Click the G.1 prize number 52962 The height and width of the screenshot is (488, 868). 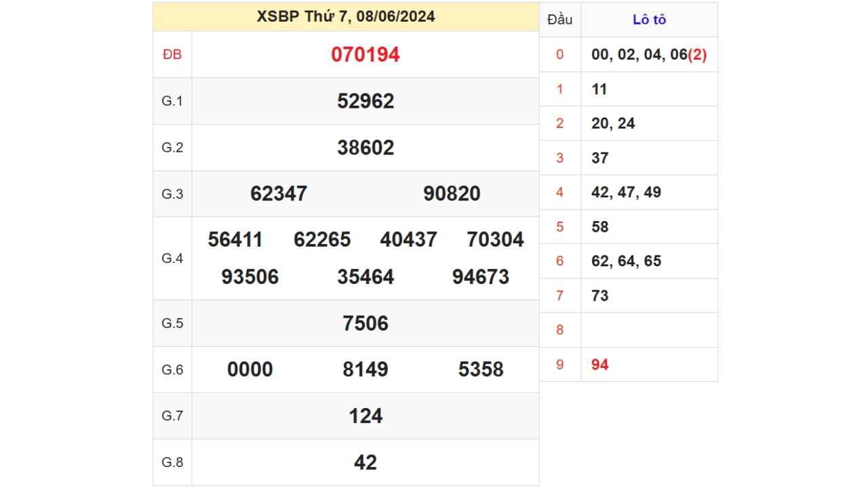point(366,101)
